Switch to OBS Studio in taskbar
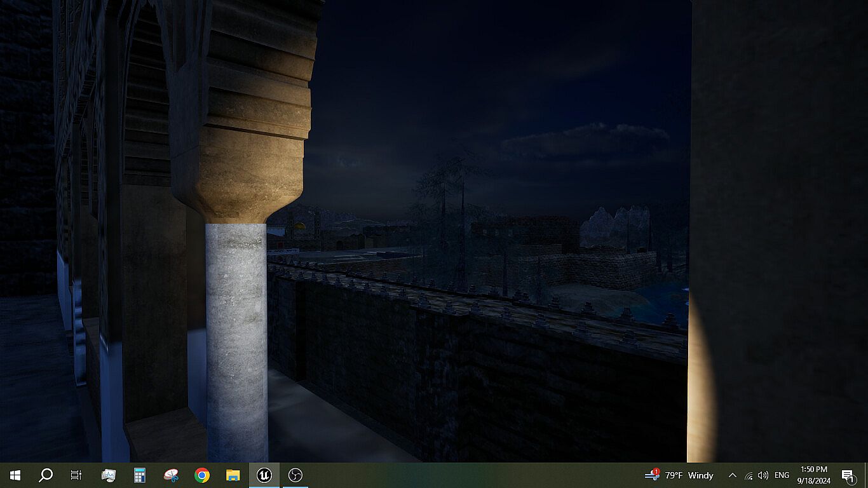868x488 pixels. (295, 475)
